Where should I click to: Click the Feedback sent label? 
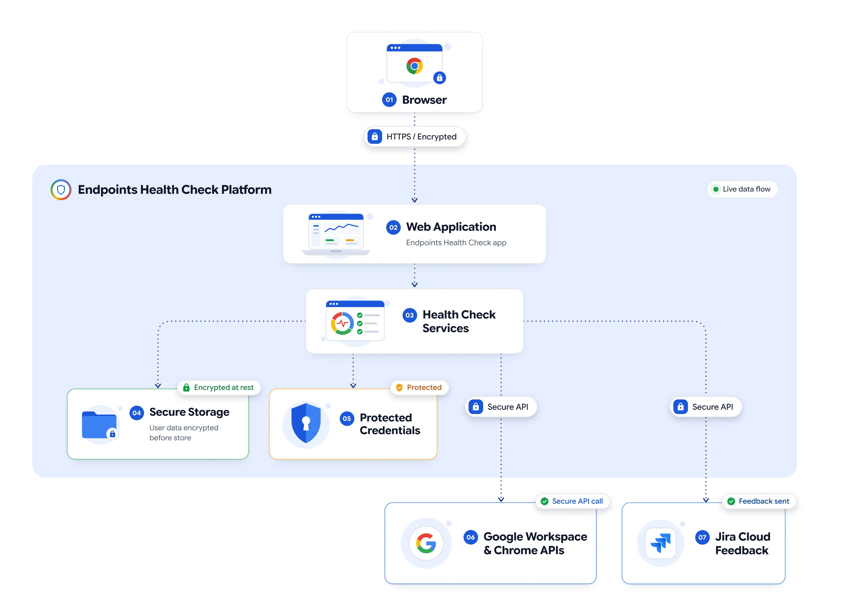pyautogui.click(x=764, y=502)
